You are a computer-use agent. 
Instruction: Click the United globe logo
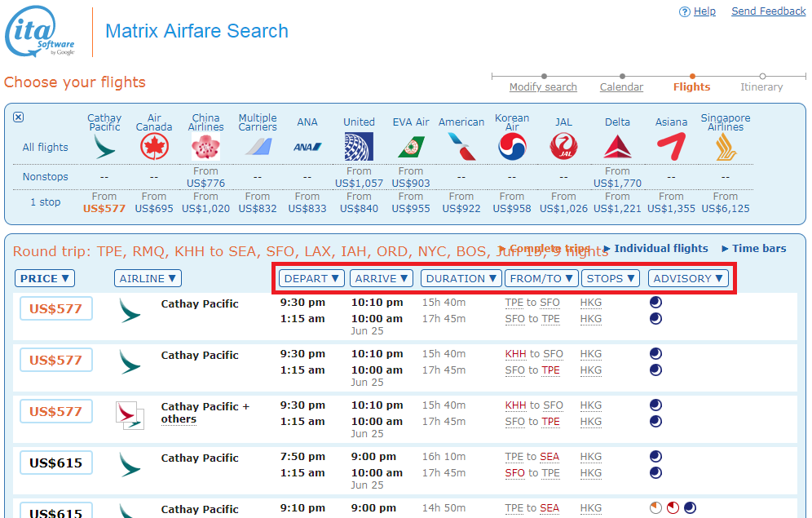[359, 147]
